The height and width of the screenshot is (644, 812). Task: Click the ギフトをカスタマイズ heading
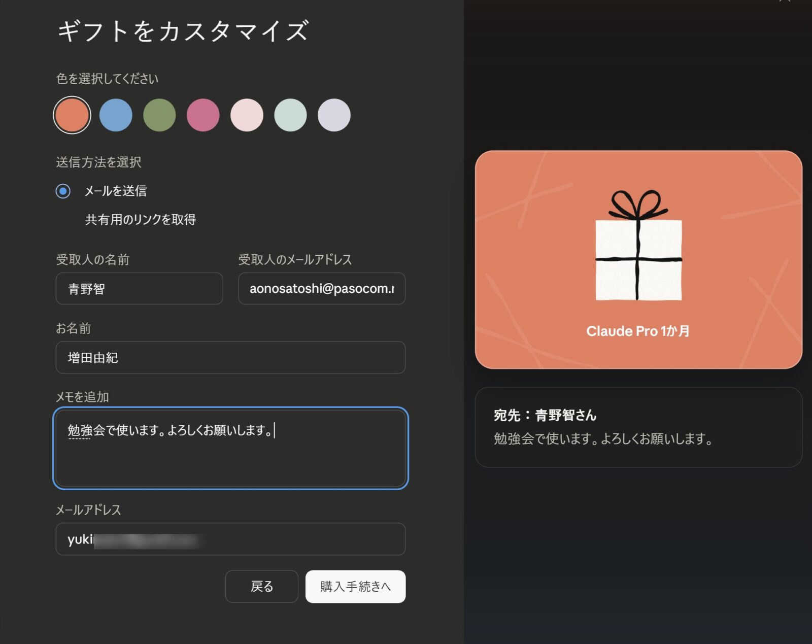(183, 31)
